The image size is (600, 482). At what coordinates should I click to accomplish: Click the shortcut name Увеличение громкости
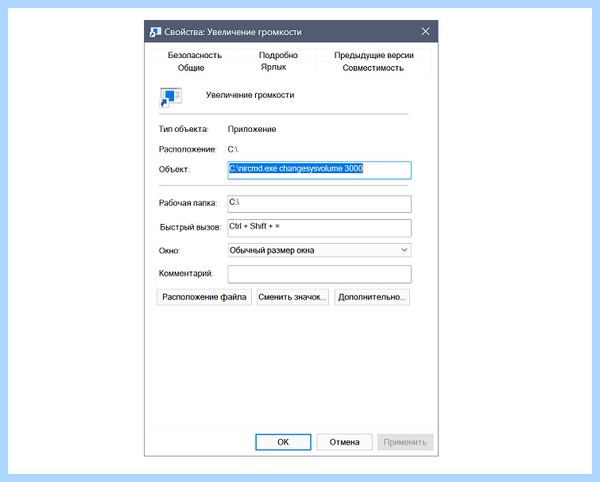[250, 95]
